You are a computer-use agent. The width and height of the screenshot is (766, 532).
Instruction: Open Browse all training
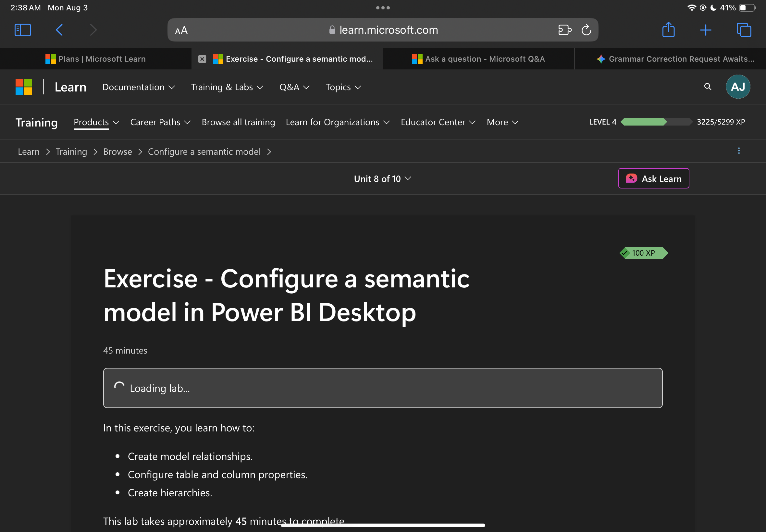(x=239, y=122)
